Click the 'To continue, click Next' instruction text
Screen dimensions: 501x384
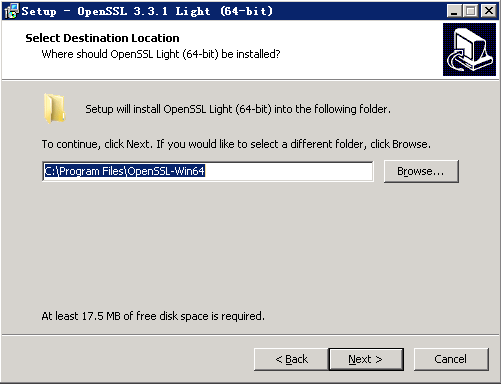pyautogui.click(x=236, y=144)
